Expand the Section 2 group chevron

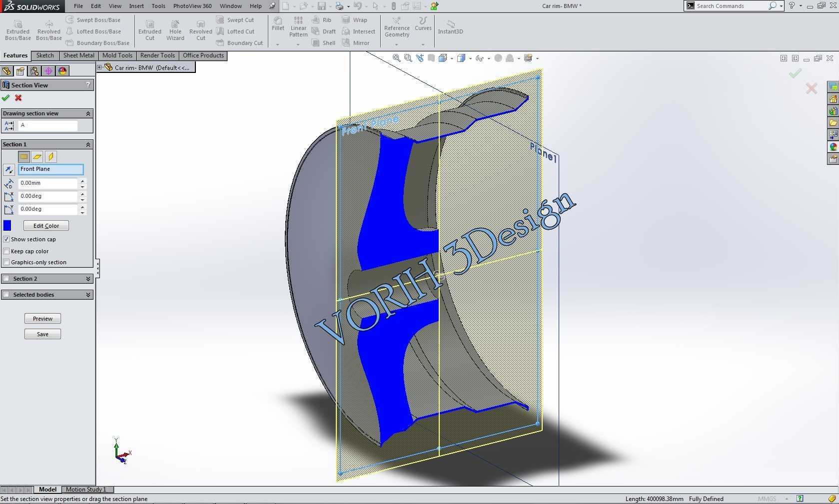click(88, 279)
